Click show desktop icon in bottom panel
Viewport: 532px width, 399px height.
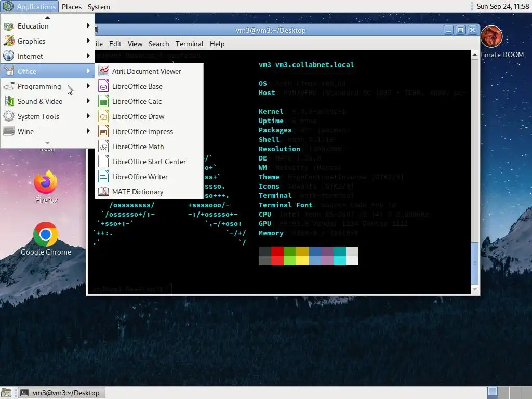(6, 393)
